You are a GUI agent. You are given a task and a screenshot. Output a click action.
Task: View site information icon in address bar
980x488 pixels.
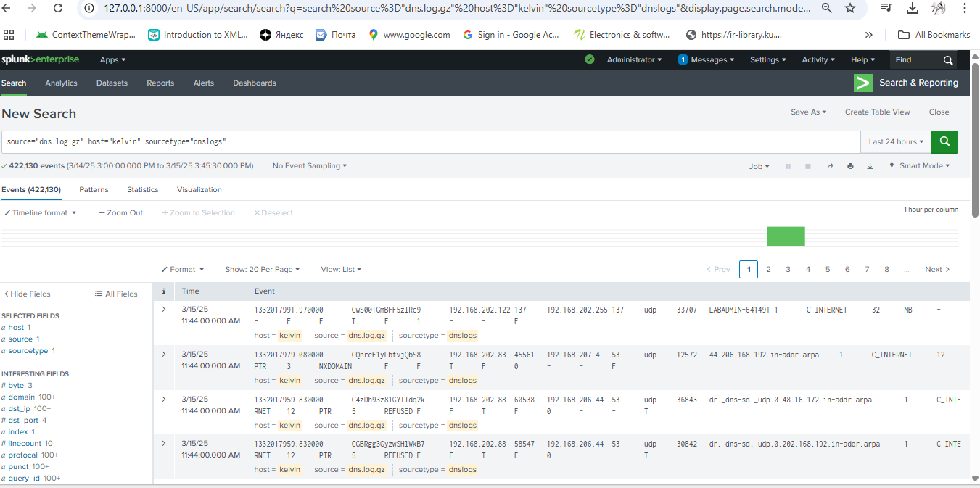[x=89, y=8]
